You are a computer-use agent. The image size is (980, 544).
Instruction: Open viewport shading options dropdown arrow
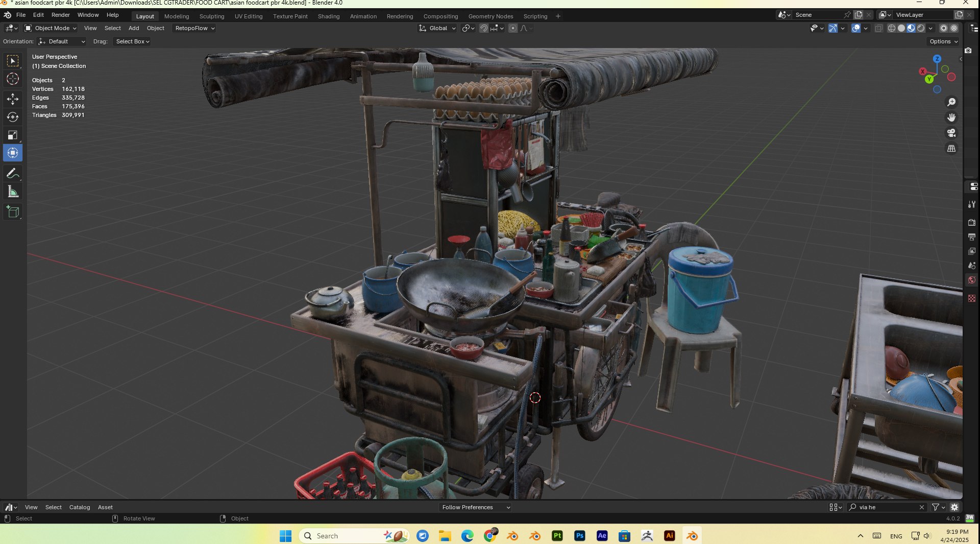pos(931,28)
